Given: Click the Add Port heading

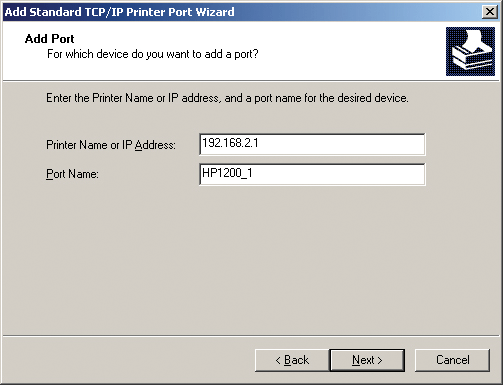Looking at the screenshot, I should pyautogui.click(x=49, y=39).
